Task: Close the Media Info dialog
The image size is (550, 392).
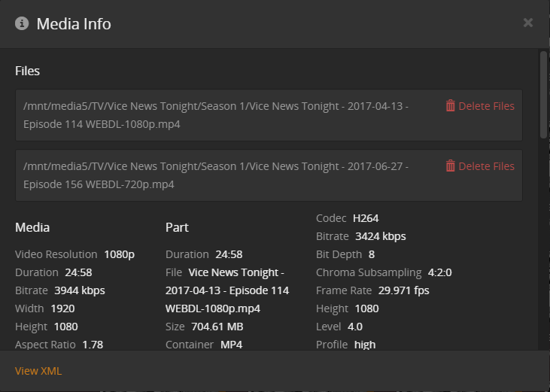Action: coord(528,23)
